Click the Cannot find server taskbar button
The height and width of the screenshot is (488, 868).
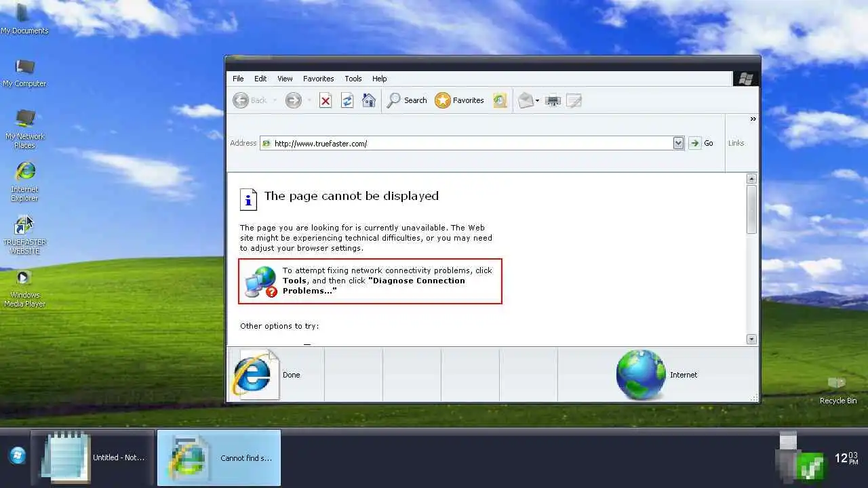(x=219, y=457)
